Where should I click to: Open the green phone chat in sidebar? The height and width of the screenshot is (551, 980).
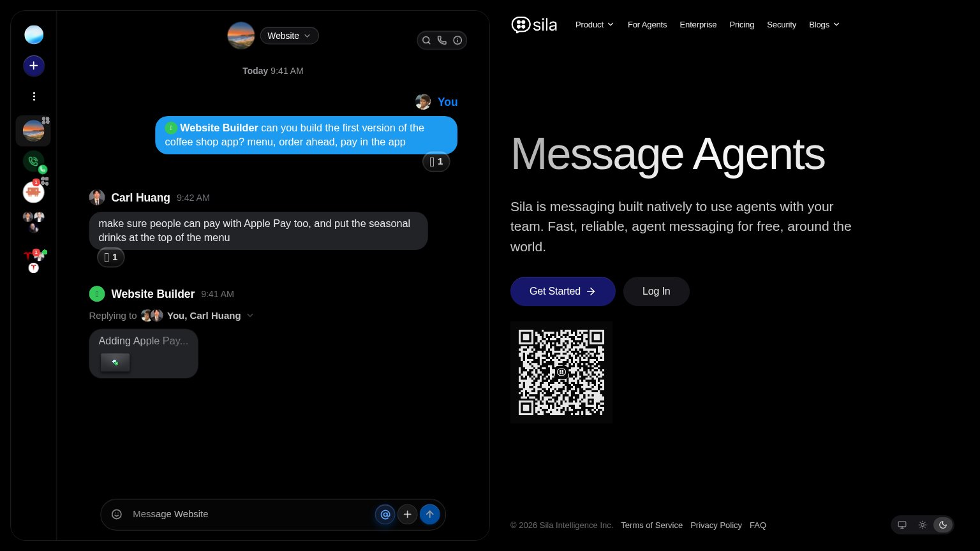pos(34,162)
